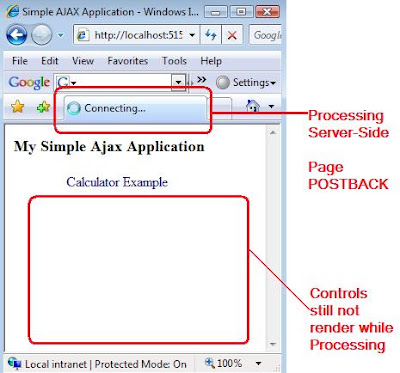Minimize the browser window
Viewport: 400px width, 373px height.
click(x=216, y=12)
